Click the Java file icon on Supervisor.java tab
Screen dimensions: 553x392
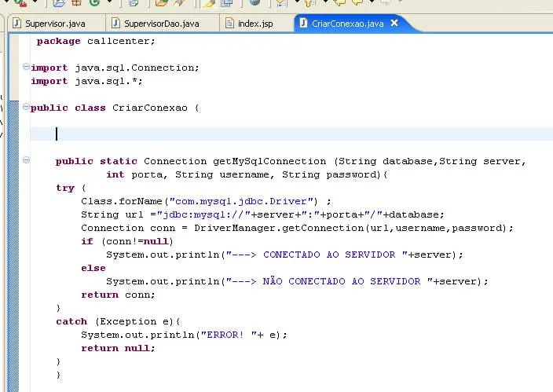(16, 24)
